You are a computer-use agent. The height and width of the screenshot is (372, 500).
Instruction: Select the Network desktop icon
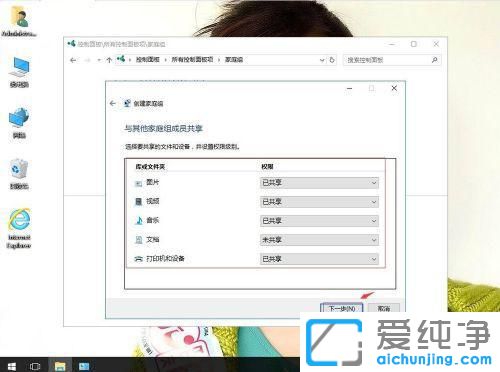[19, 123]
